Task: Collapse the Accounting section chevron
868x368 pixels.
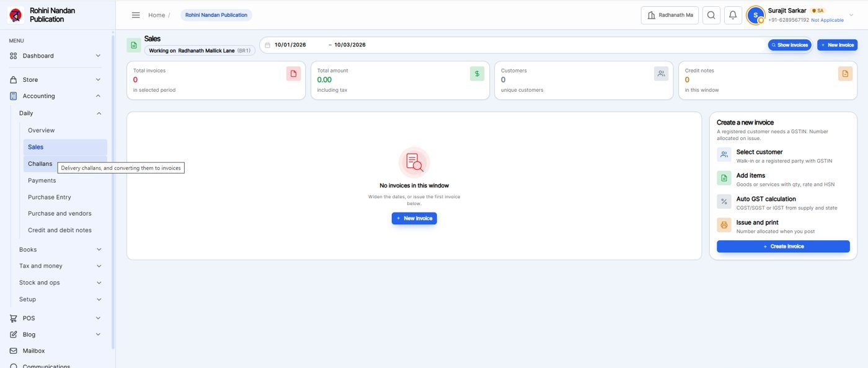Action: coord(98,96)
